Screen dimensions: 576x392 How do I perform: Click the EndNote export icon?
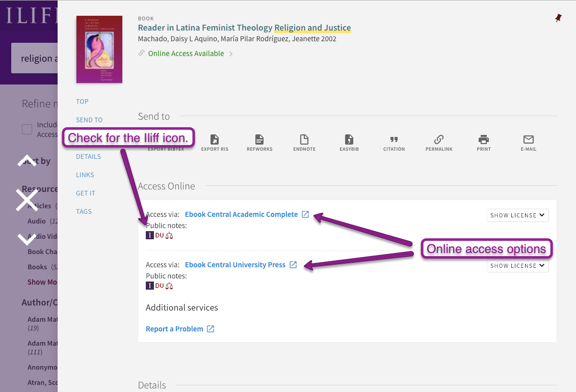pos(304,140)
